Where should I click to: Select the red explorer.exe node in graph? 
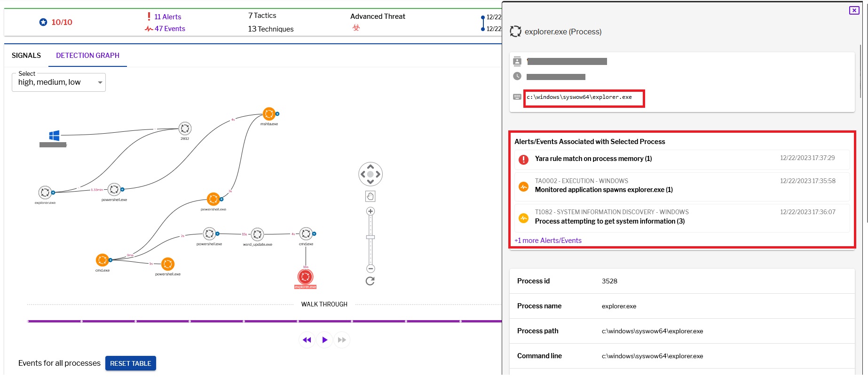pyautogui.click(x=305, y=277)
